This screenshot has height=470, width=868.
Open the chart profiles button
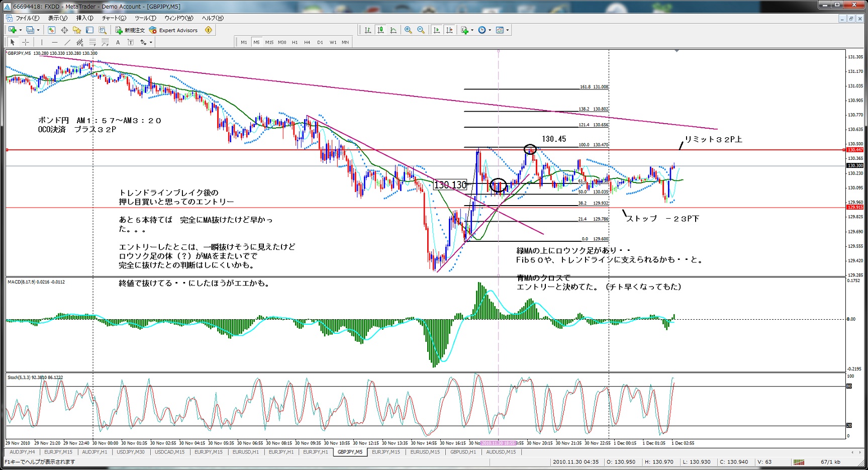(30, 30)
